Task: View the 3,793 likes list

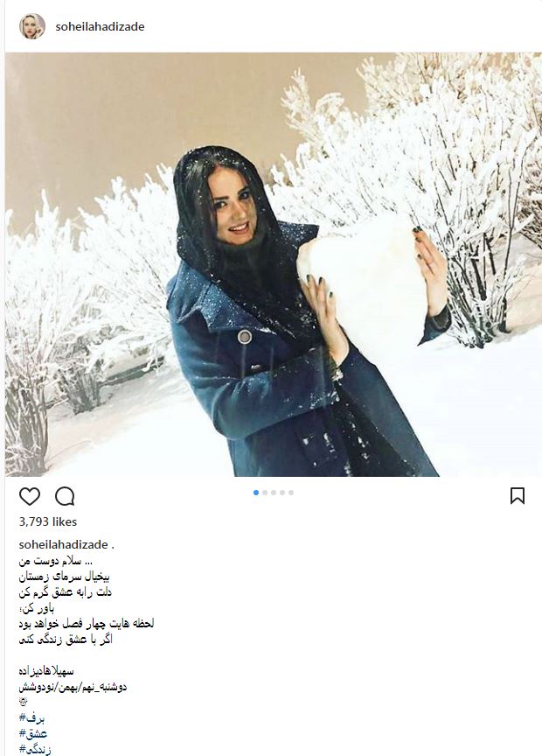Action: [x=48, y=521]
